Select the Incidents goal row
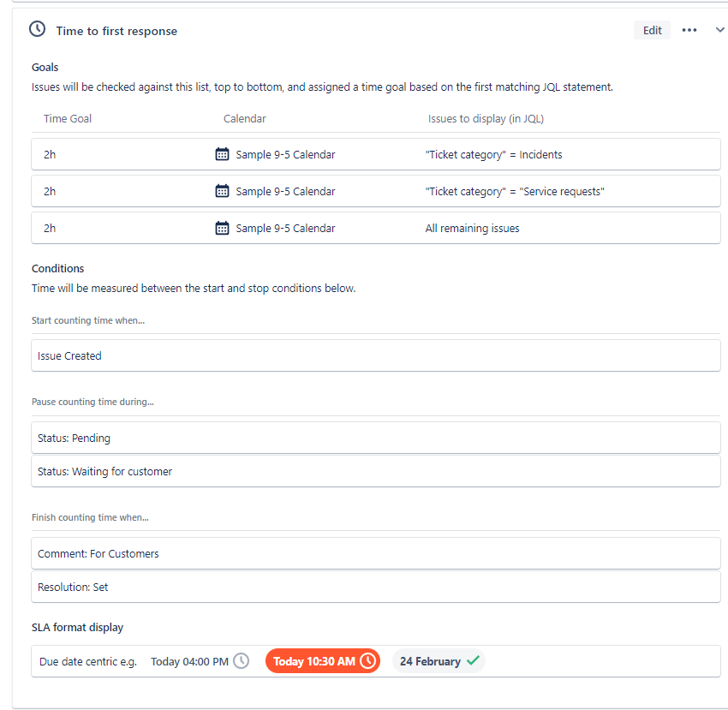Screen dimensions: 728x710 tap(376, 154)
